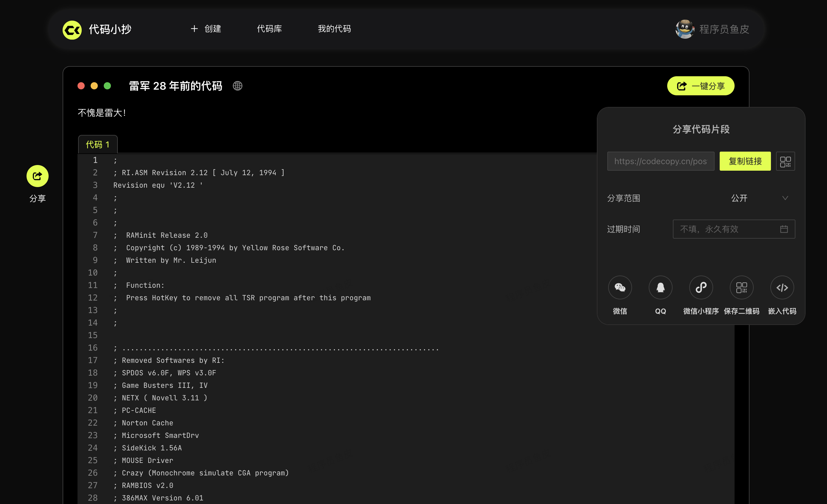Open the calendar icon in expiry field

784,229
